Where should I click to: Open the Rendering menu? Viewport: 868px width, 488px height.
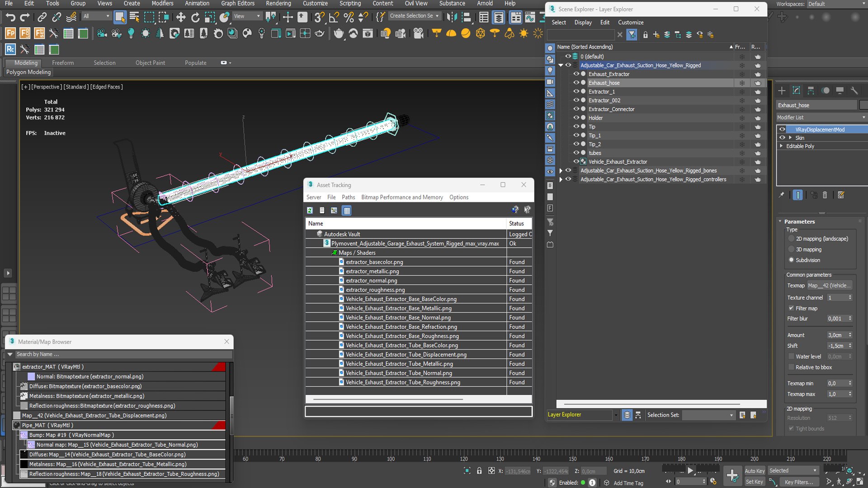(278, 3)
